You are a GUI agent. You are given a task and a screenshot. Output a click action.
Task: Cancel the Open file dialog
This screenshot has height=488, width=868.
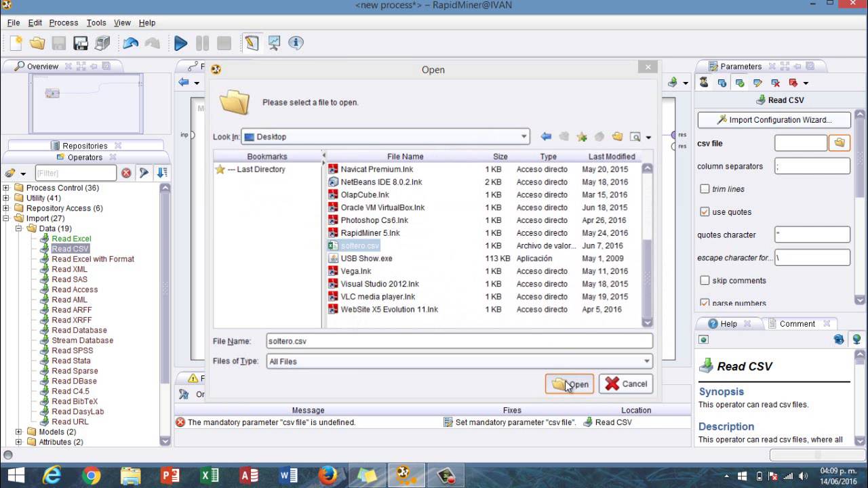(626, 384)
